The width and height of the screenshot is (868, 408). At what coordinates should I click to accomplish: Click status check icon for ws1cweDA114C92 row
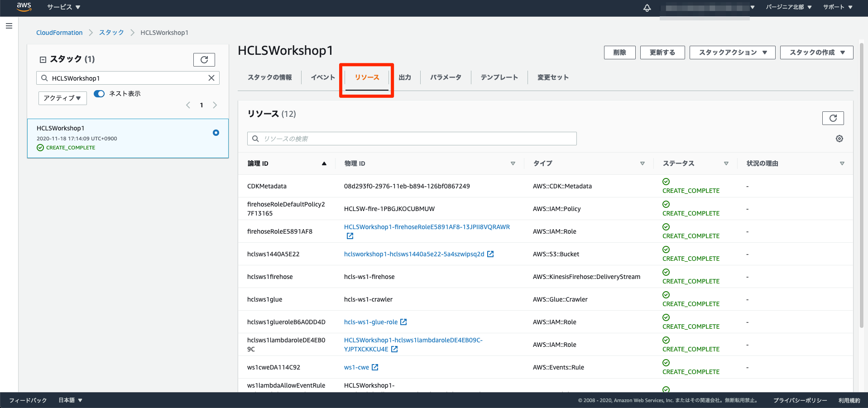(x=666, y=363)
